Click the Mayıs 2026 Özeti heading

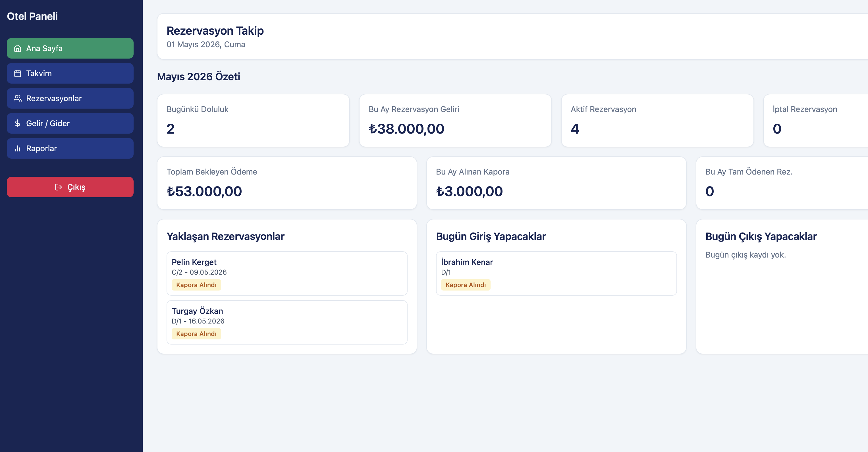[x=198, y=76]
